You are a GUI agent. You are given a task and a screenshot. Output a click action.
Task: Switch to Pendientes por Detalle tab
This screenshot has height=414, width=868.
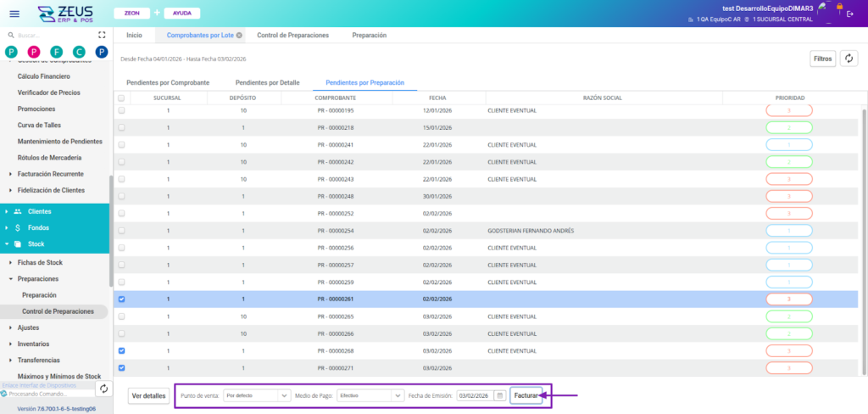[267, 82]
